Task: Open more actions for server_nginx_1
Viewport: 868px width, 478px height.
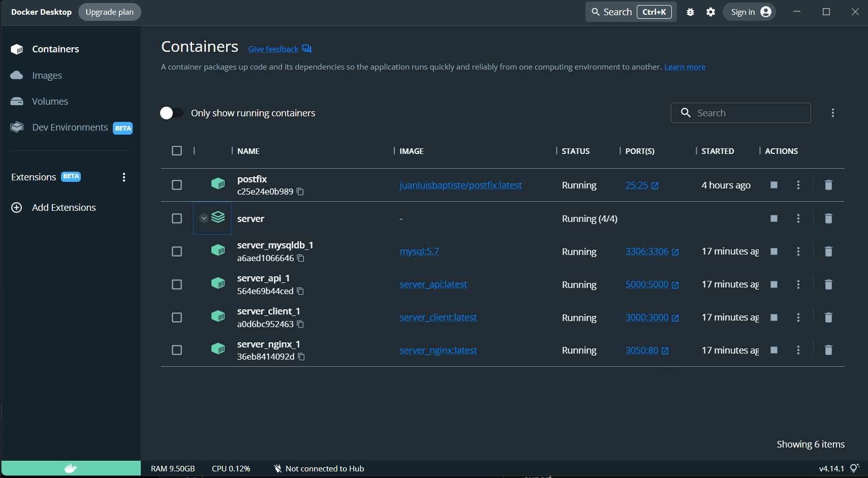Action: (798, 350)
